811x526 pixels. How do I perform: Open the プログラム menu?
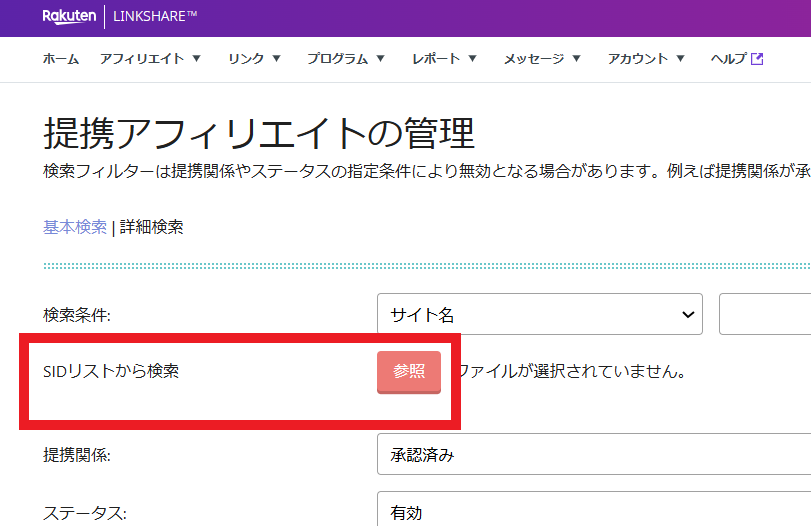coord(346,59)
